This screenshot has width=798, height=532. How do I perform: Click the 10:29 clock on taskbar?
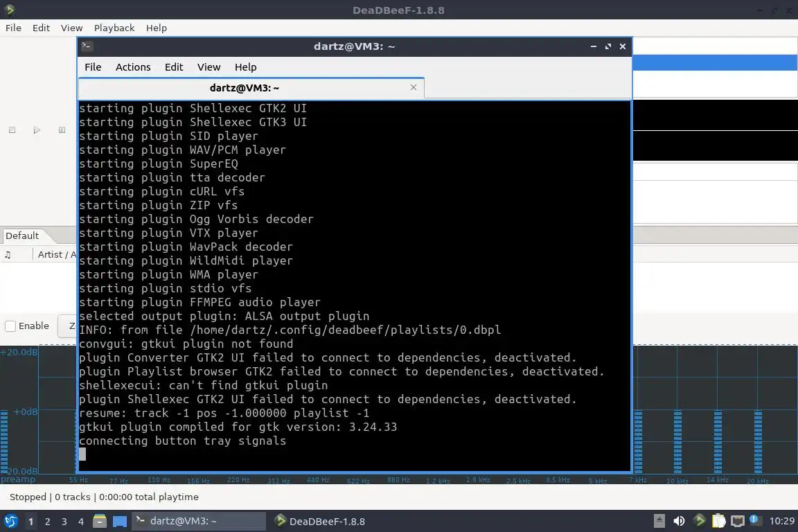pyautogui.click(x=781, y=522)
